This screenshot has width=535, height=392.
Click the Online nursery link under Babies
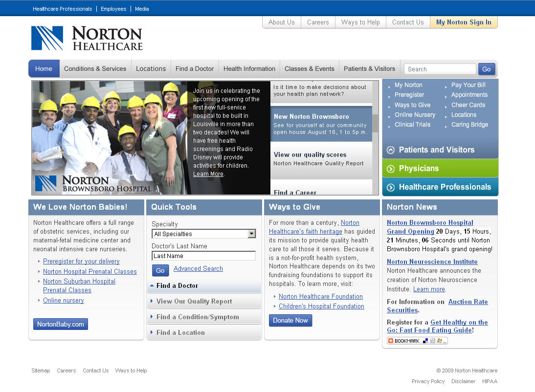point(64,301)
